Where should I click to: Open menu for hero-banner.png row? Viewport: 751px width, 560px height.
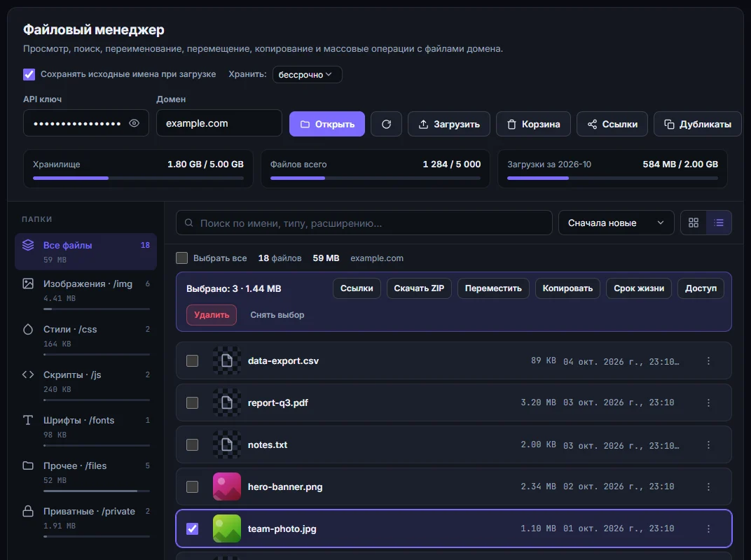(708, 486)
